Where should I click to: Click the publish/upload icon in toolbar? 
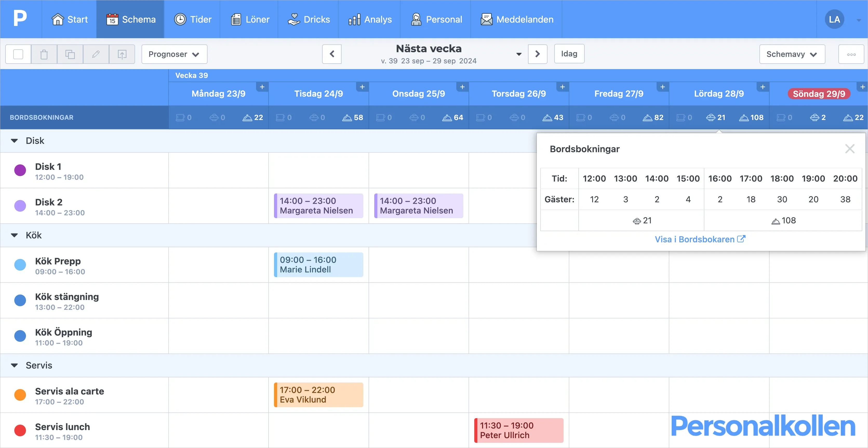pos(122,54)
